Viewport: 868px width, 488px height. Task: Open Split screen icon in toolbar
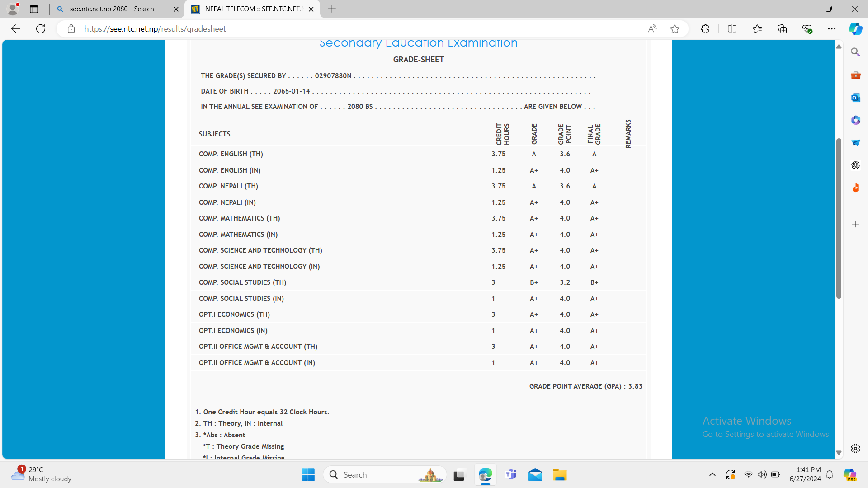pyautogui.click(x=732, y=29)
